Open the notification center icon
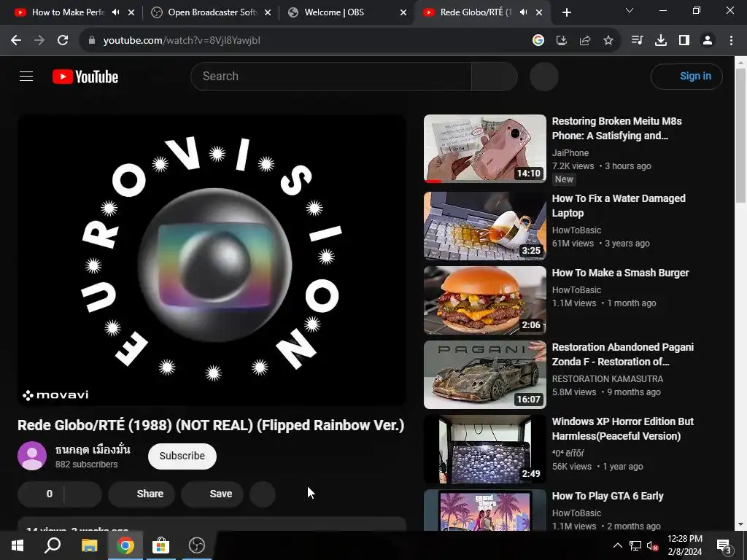Viewport: 747px width, 560px height. pyautogui.click(x=724, y=545)
